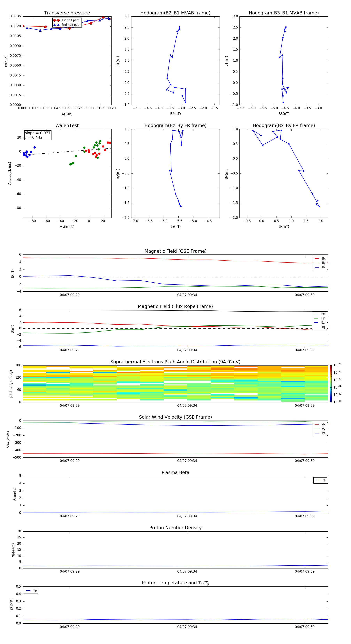Click the 'Transverse pressure' plot title
The image size is (351, 644).
(x=67, y=13)
